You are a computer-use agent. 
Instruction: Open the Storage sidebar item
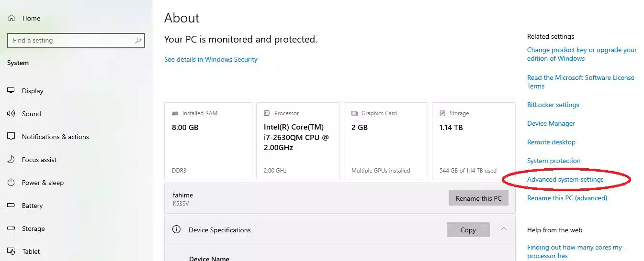(33, 228)
